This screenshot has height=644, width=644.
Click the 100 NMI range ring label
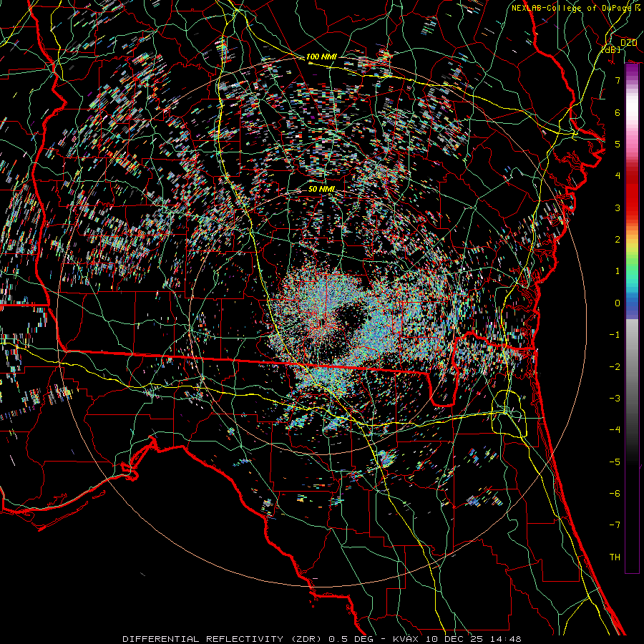click(321, 57)
